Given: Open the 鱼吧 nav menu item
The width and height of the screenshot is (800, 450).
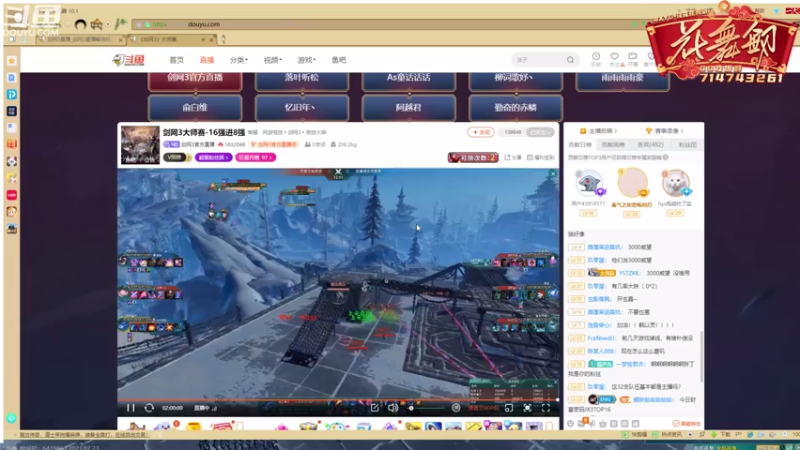Looking at the screenshot, I should 339,60.
